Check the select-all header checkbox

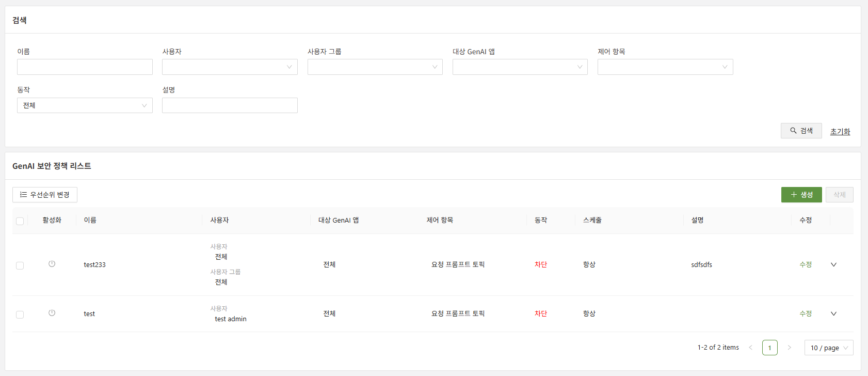20,221
